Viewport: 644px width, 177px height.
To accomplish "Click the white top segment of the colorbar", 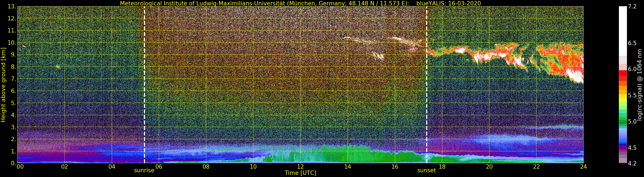I will [623, 31].
